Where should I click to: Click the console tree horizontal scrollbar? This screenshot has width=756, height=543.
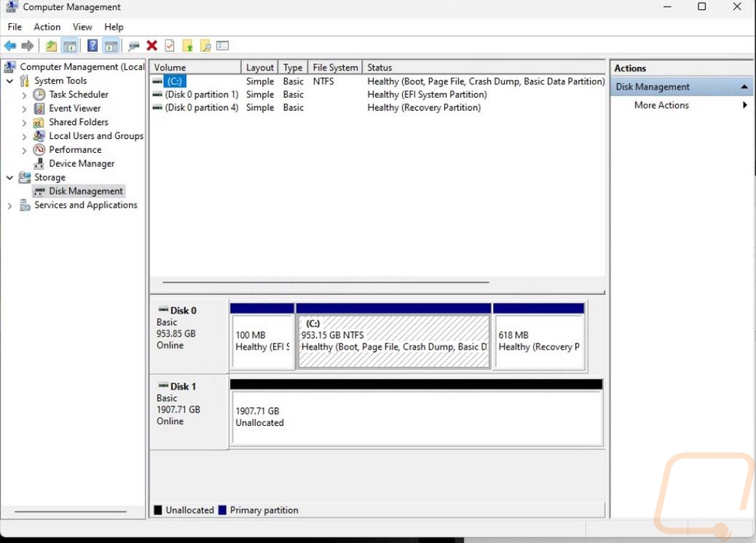pos(71,512)
